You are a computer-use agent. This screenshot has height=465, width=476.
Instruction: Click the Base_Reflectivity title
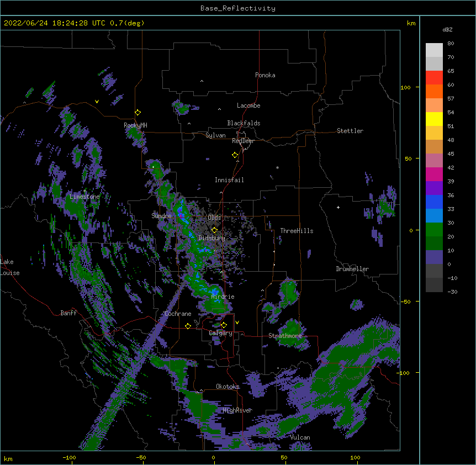pyautogui.click(x=238, y=8)
